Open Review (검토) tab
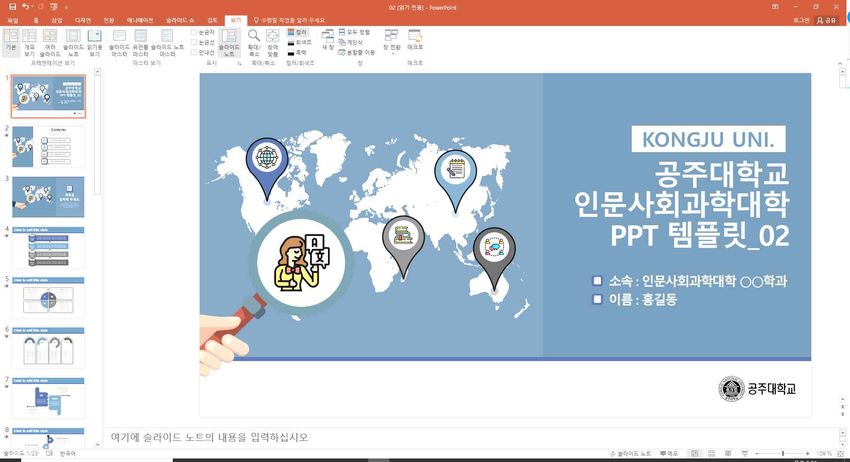Viewport: 850px width, 462px height. coord(212,20)
